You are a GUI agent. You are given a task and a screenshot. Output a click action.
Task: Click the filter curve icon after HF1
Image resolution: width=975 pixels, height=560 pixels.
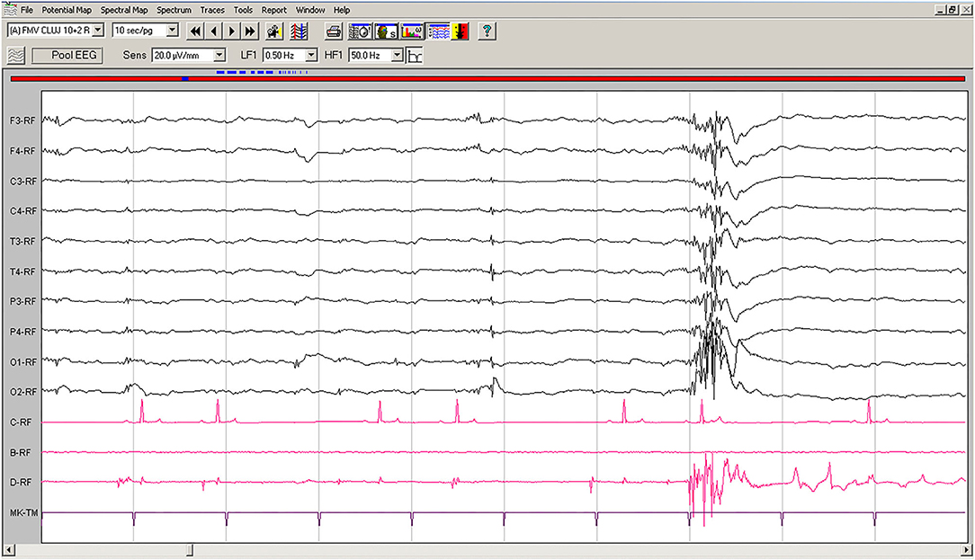pyautogui.click(x=415, y=56)
